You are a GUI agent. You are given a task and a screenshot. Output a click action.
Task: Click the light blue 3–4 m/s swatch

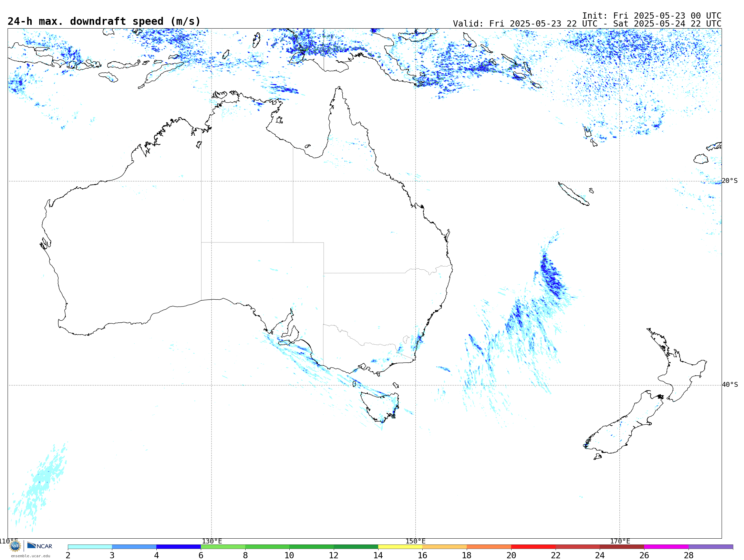[134, 547]
